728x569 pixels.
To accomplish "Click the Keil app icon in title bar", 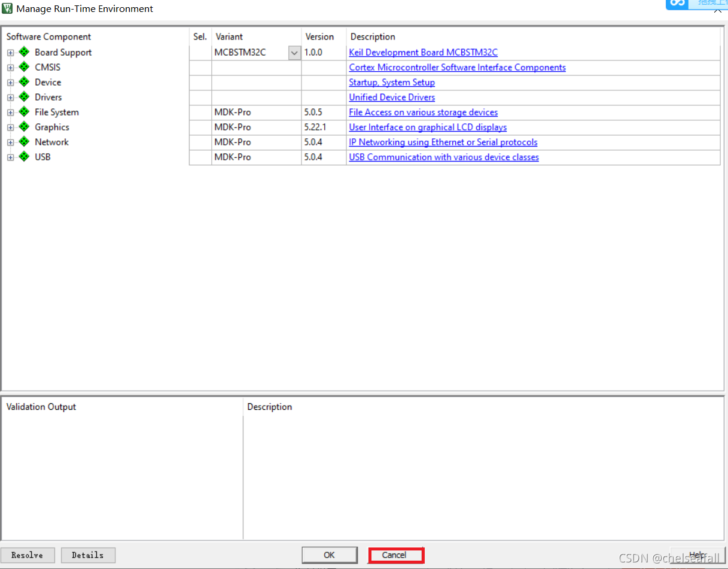I will pos(7,8).
